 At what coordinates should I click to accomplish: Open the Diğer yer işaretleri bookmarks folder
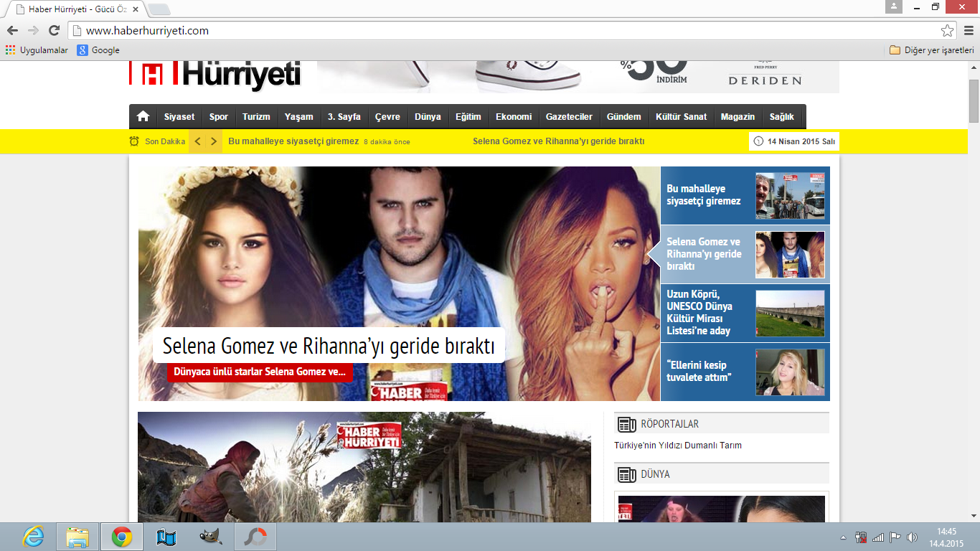[932, 50]
